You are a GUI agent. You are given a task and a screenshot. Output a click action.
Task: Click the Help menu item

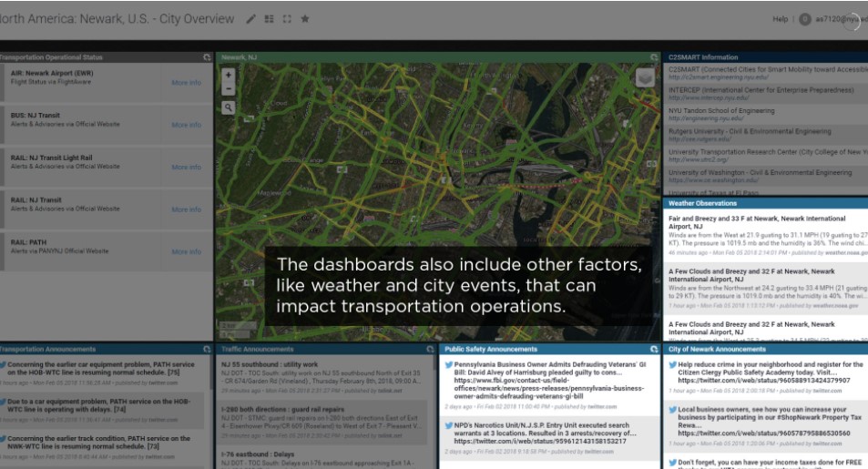click(x=780, y=19)
